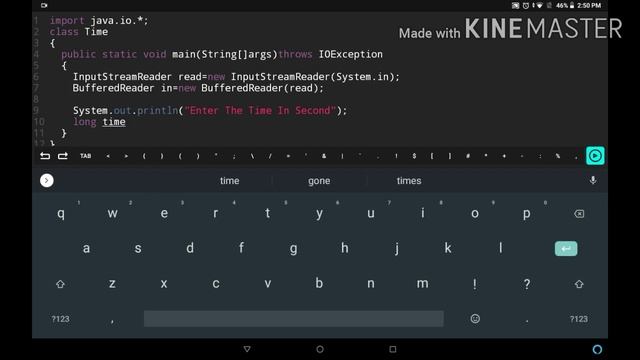The height and width of the screenshot is (360, 640).
Task: Choose the "times" word suggestion
Action: click(x=409, y=181)
